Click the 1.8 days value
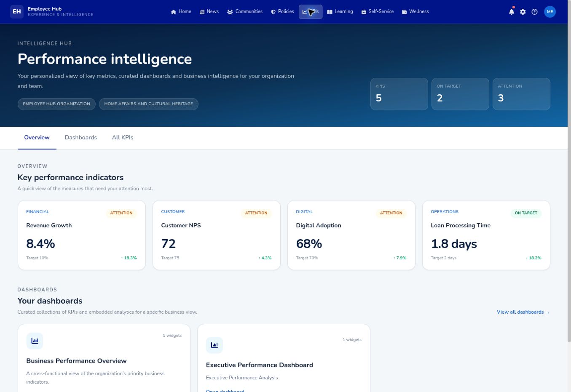 pos(454,244)
